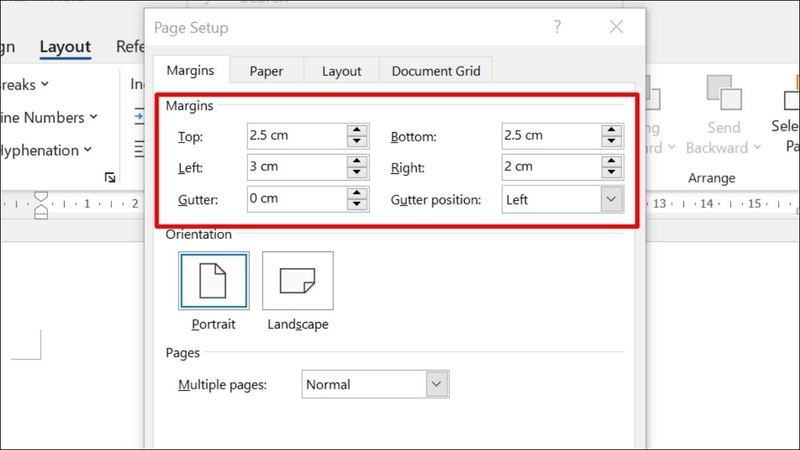Open the Paper tab
The height and width of the screenshot is (450, 800).
266,71
